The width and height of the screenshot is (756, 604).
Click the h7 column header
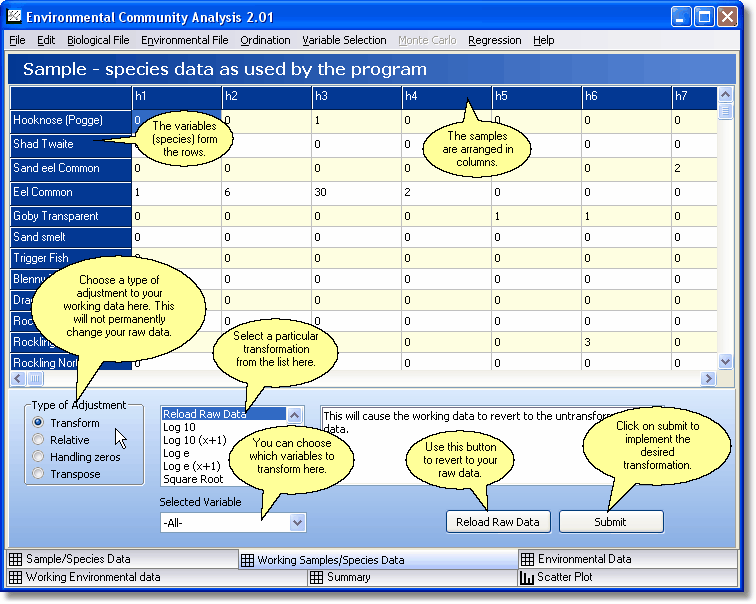694,96
